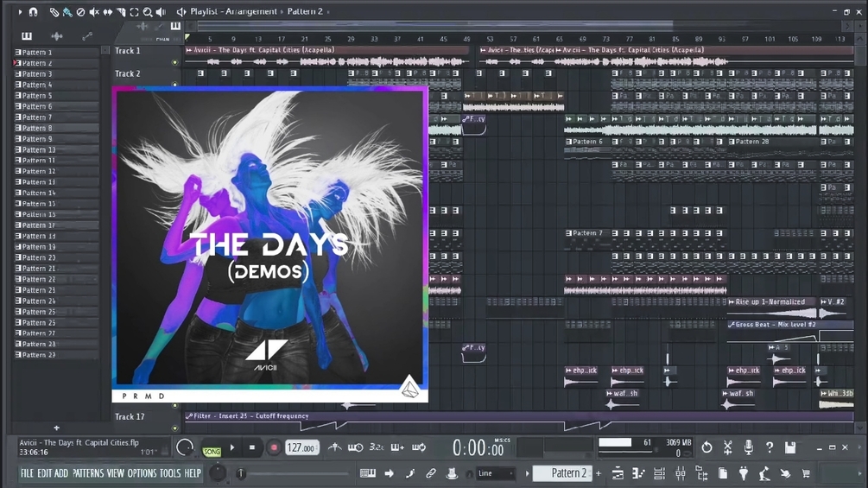Open the FILE menu
This screenshot has height=488, width=868.
(x=27, y=473)
